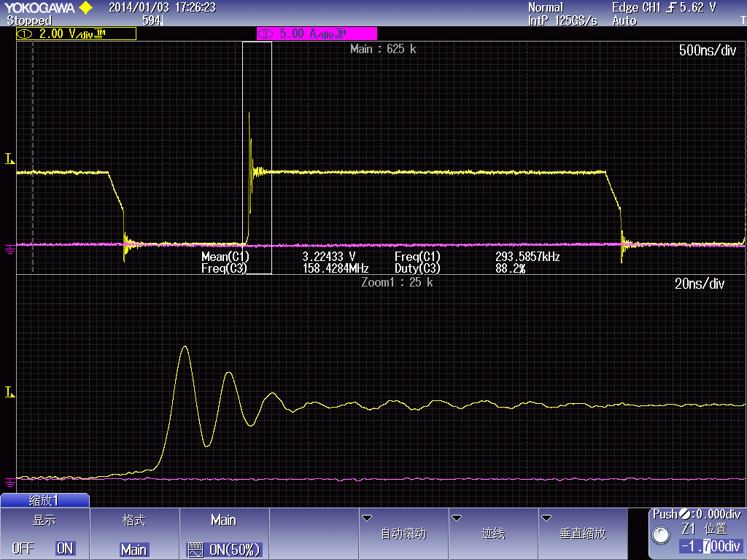Click the Stopped acquisition status

coord(29,20)
